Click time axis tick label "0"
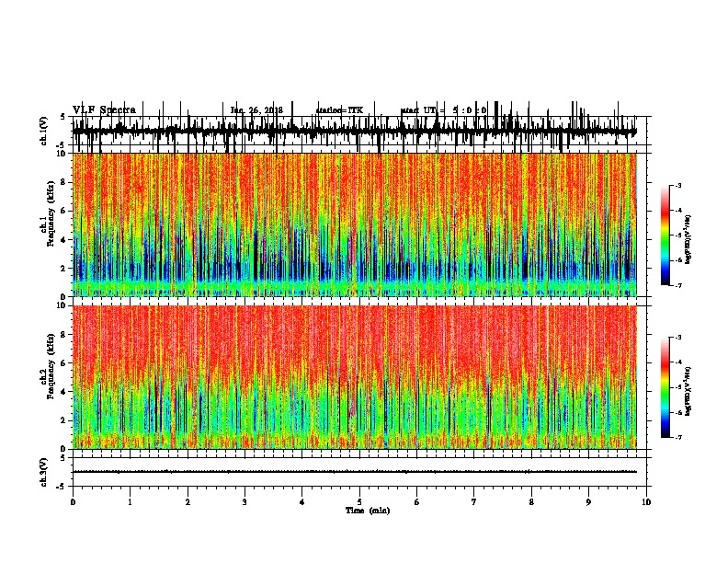The image size is (728, 563). click(x=73, y=502)
